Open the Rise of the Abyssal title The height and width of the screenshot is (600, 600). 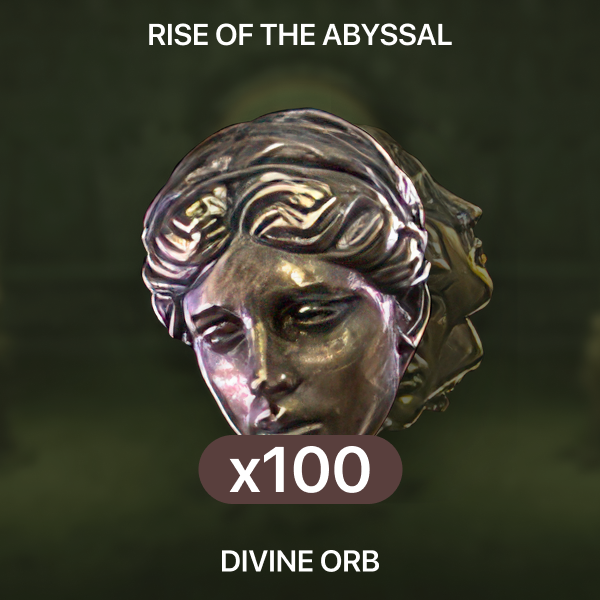point(300,35)
